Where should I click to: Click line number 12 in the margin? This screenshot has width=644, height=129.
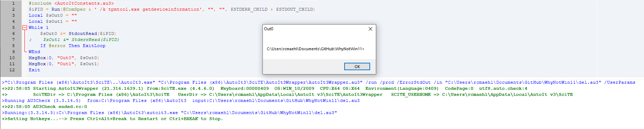tap(12, 70)
